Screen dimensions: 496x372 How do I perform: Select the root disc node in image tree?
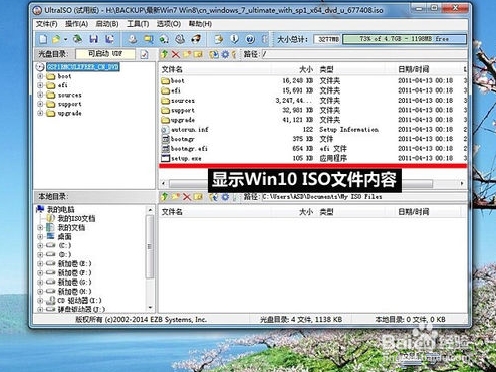(82, 67)
